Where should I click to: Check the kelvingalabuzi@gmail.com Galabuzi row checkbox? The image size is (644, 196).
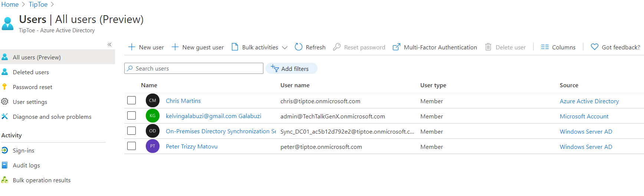pos(131,115)
